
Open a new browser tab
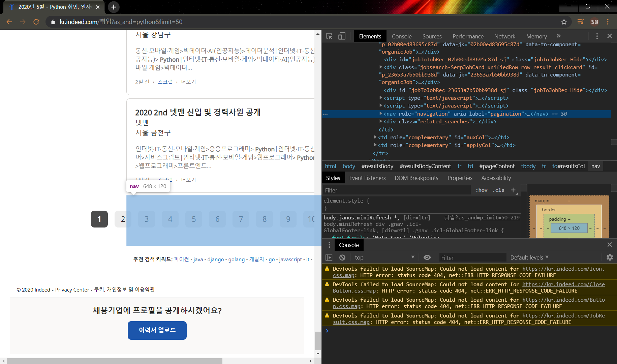pos(114,7)
